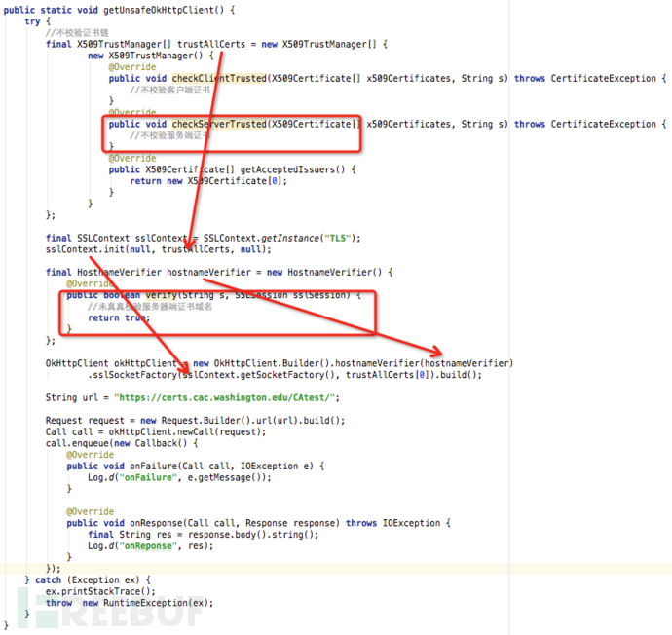Click the try keyword near the top
The width and height of the screenshot is (672, 635).
click(32, 21)
